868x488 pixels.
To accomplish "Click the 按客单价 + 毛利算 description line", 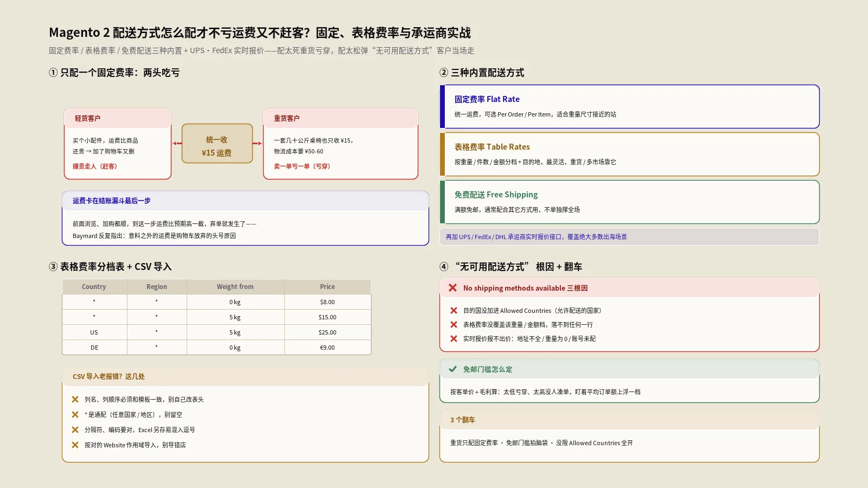I will click(545, 392).
